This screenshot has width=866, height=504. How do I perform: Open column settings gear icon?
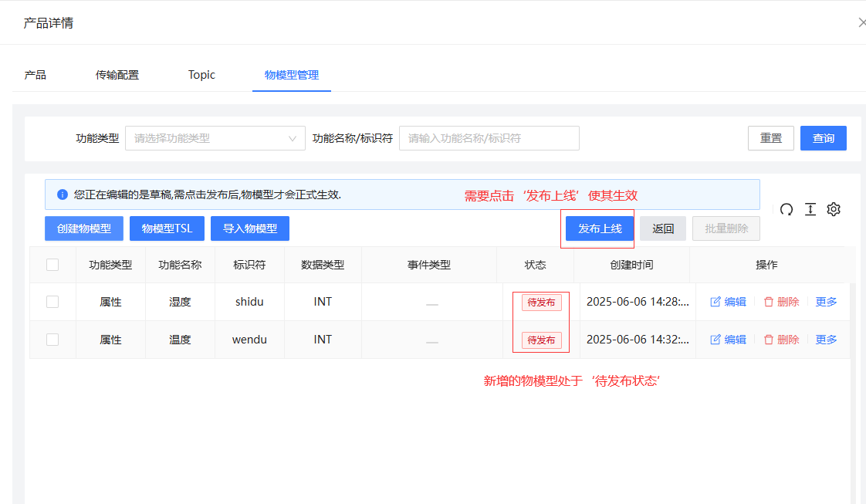[x=834, y=209]
